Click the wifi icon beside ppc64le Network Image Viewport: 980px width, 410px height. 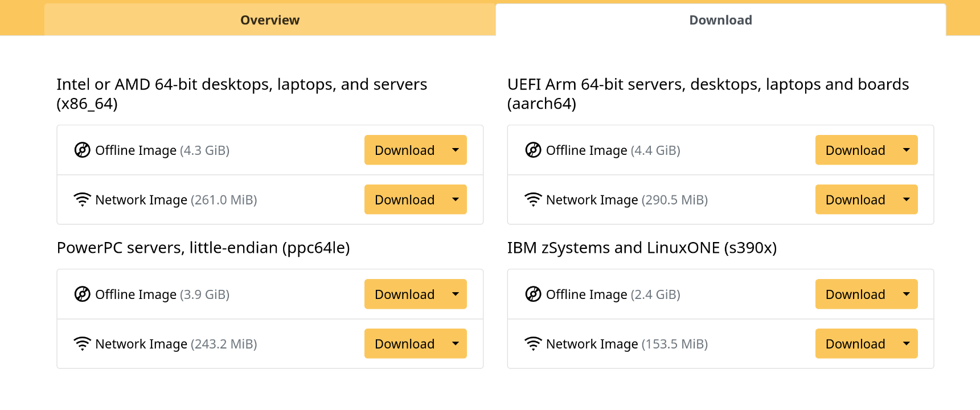[83, 343]
